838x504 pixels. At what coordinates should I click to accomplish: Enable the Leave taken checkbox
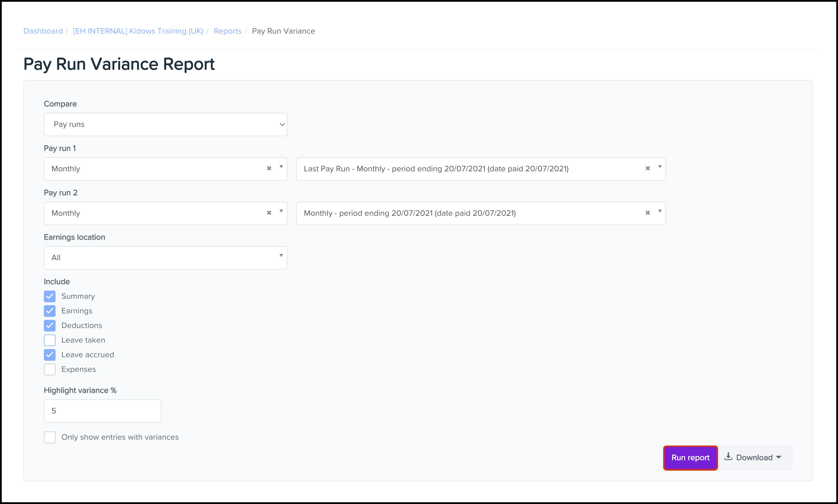tap(50, 340)
